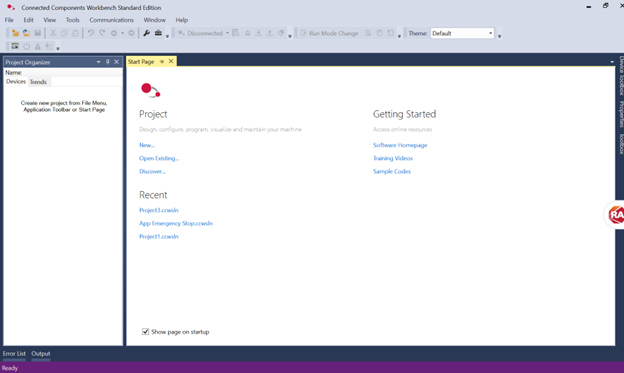Open the Communications menu
The width and height of the screenshot is (624, 373).
tap(111, 20)
